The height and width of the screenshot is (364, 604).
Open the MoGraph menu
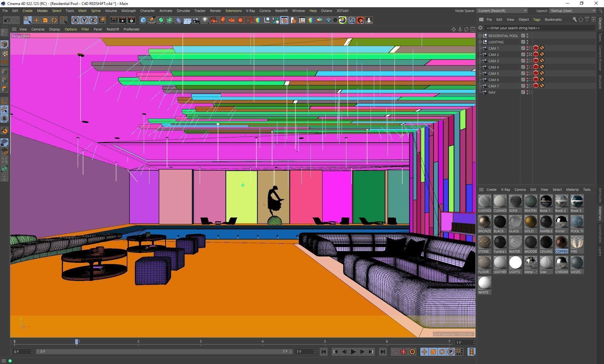(x=128, y=11)
